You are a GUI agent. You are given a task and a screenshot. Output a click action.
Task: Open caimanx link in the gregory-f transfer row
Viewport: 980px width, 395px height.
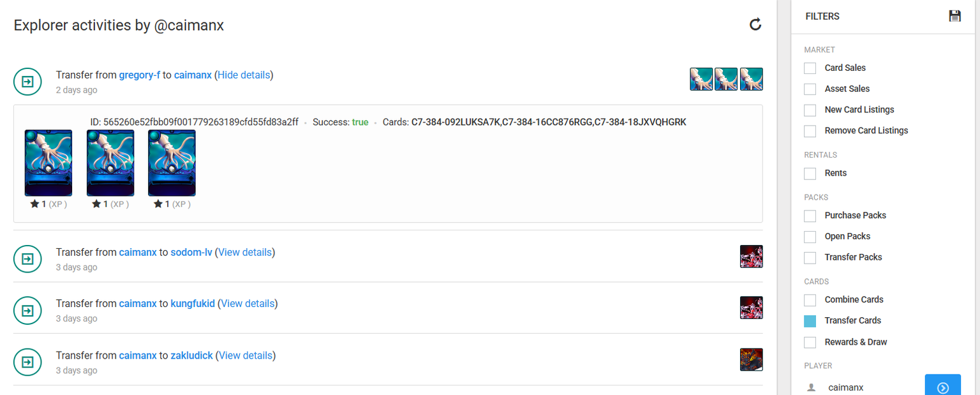193,75
